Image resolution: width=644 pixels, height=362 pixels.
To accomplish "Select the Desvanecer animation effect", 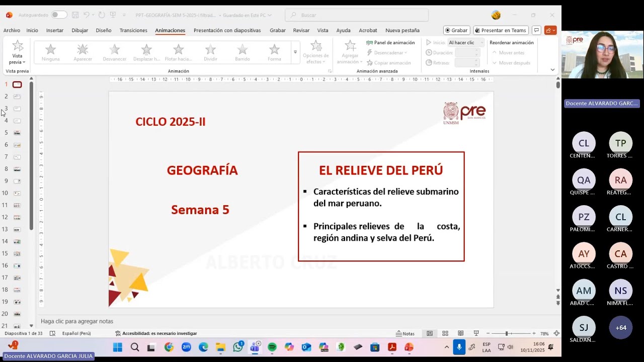I will point(115,52).
